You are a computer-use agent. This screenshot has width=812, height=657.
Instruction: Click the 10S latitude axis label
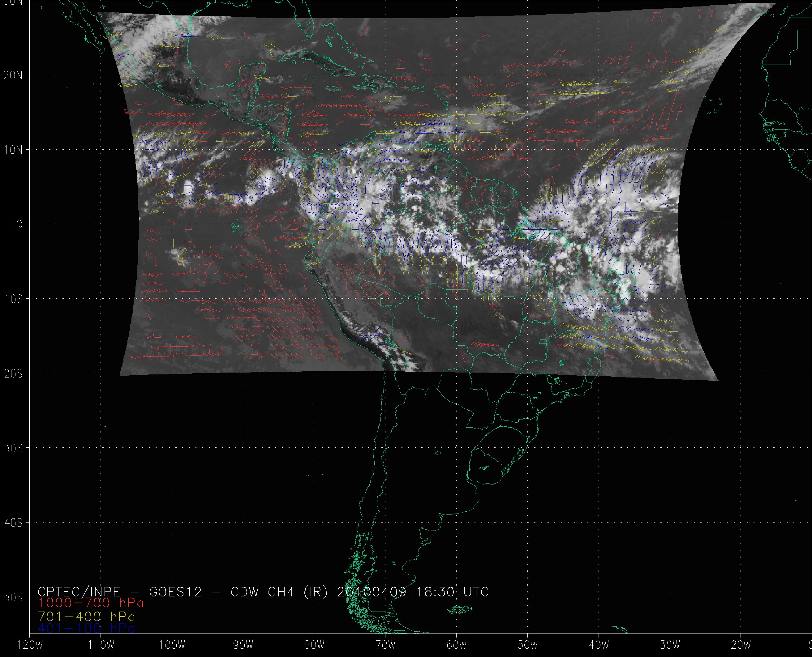pyautogui.click(x=13, y=299)
